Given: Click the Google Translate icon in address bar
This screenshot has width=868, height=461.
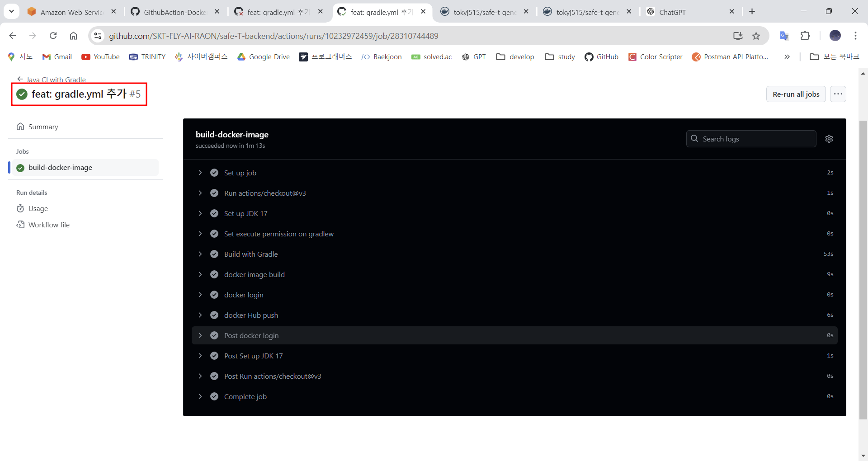Looking at the screenshot, I should [784, 36].
